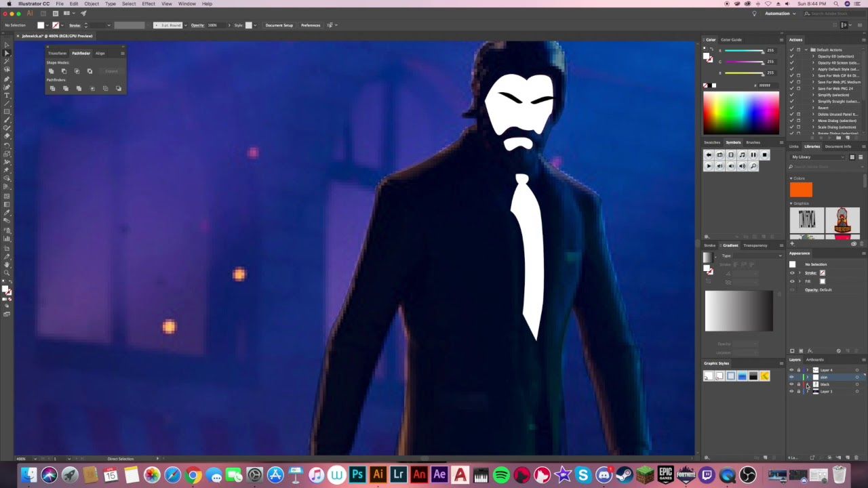Click the Intersect shape mode icon
Image resolution: width=868 pixels, height=488 pixels.
click(77, 71)
